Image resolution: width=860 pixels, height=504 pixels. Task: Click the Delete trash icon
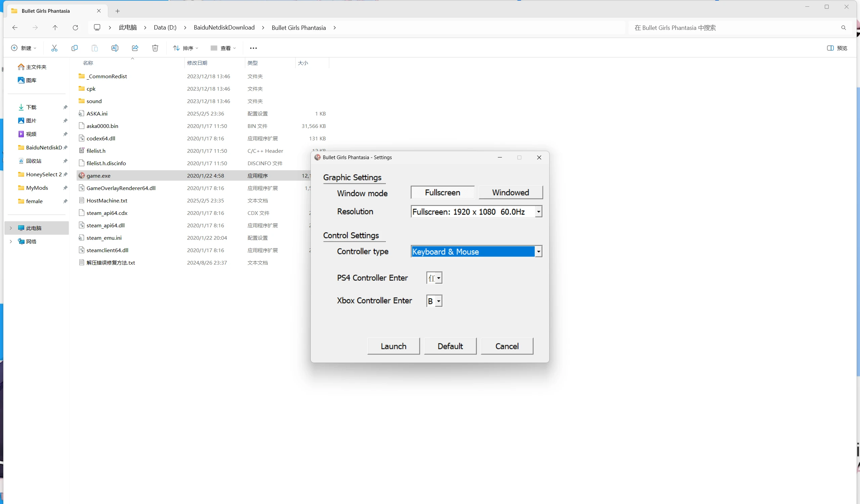155,48
